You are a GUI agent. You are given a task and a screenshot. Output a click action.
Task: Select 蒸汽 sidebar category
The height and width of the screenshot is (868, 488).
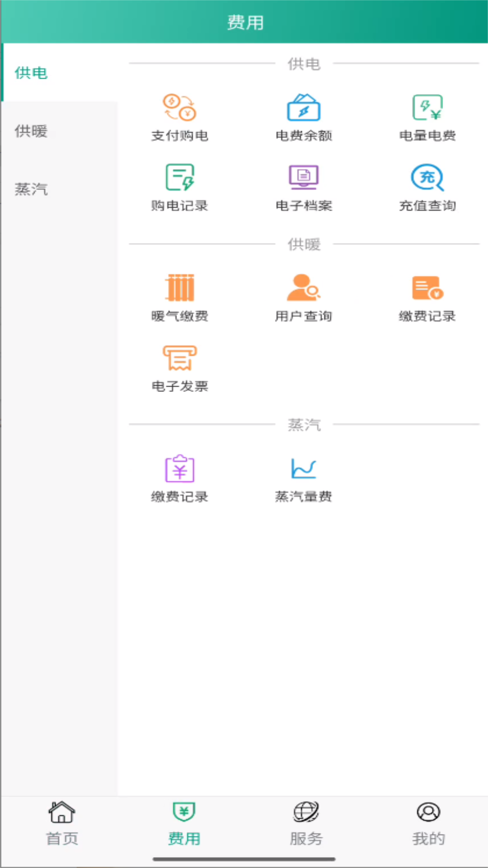[x=31, y=189]
